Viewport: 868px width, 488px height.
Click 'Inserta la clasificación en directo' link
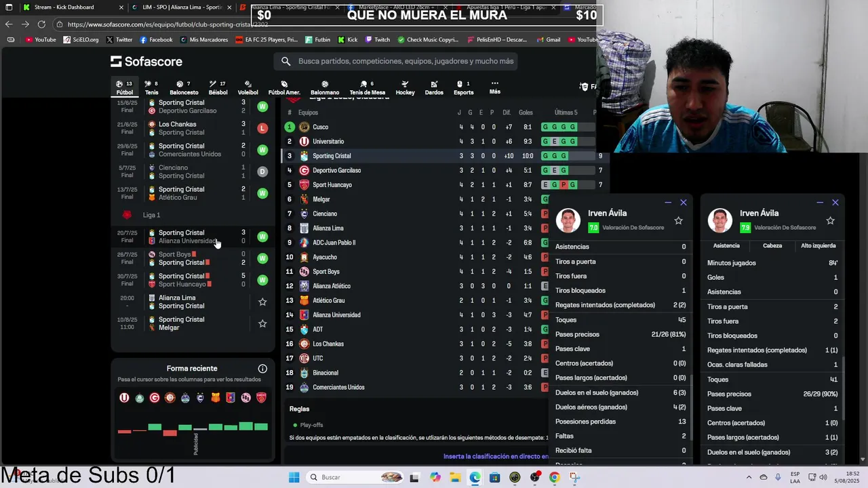click(x=496, y=457)
